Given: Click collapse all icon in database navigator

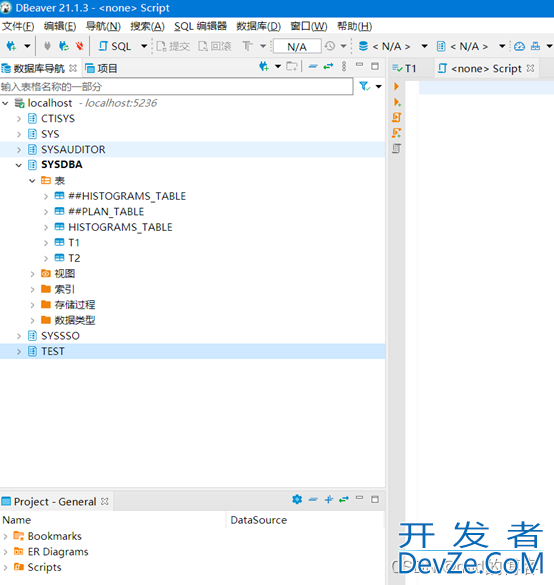Looking at the screenshot, I should pos(313,66).
